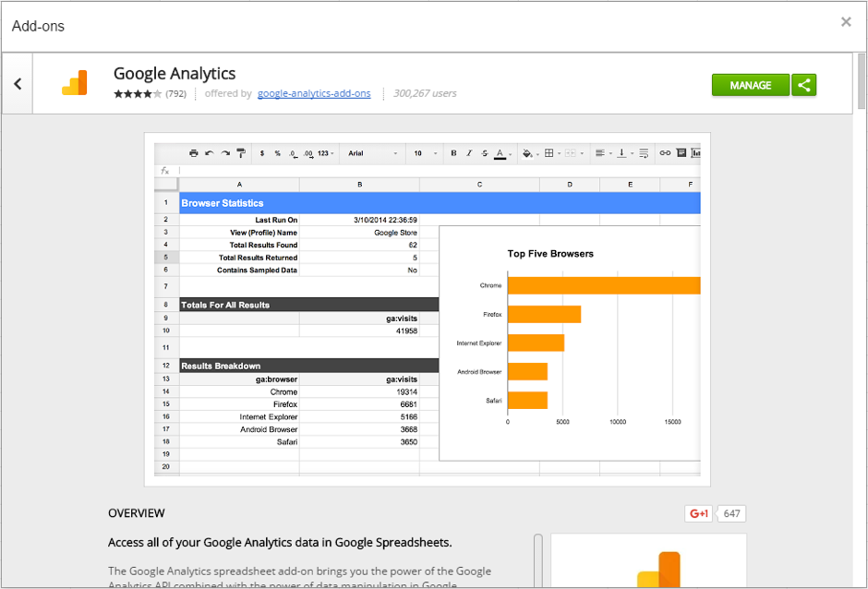Viewport: 868px width, 589px height.
Task: Click the 300,267 users text
Action: pos(425,93)
